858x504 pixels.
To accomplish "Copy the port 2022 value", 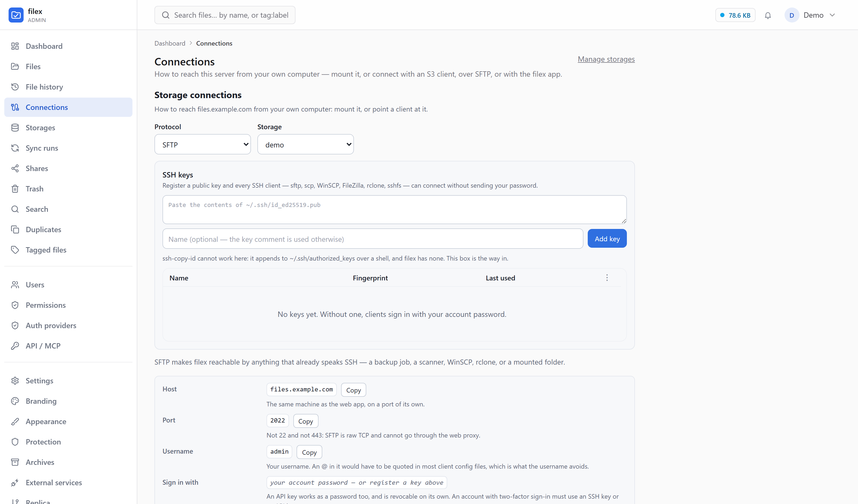I will click(305, 421).
